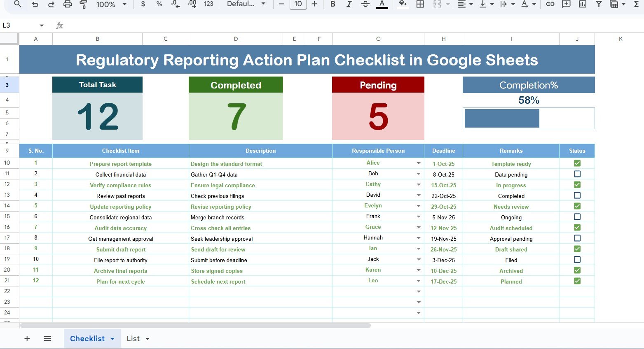
Task: Expand the responsible person dropdown for Alice
Action: pos(419,163)
